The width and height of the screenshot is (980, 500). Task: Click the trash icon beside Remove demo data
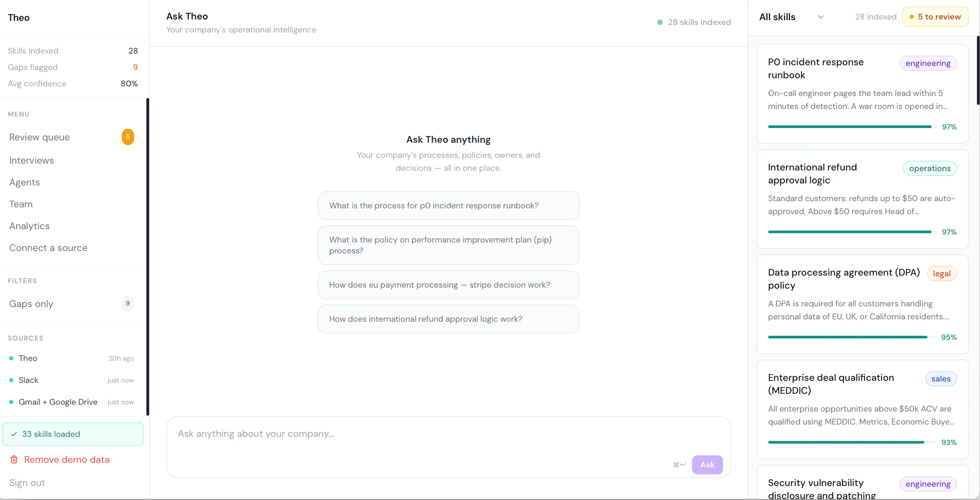pyautogui.click(x=14, y=459)
